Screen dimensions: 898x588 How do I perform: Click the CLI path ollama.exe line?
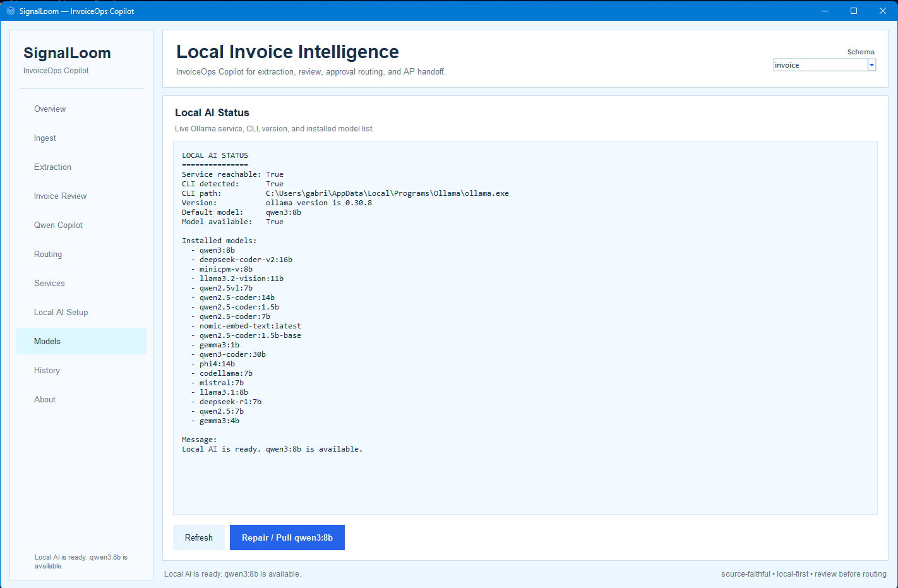[345, 193]
